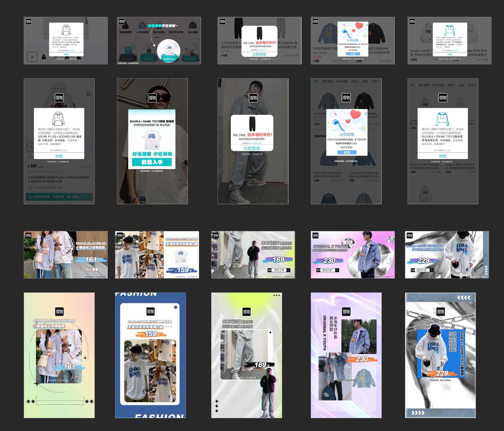The height and width of the screenshot is (431, 504).
Task: Select 近7天销量 tab in Guuka hoodie listing
Action: point(438,85)
